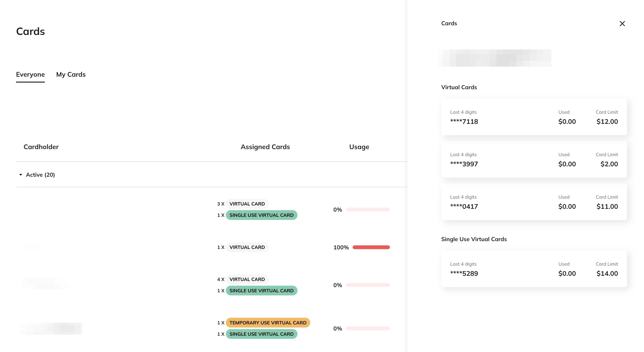
Task: Click the TEMPORARY USE VIRTUAL CARD badge
Action: pyautogui.click(x=268, y=323)
